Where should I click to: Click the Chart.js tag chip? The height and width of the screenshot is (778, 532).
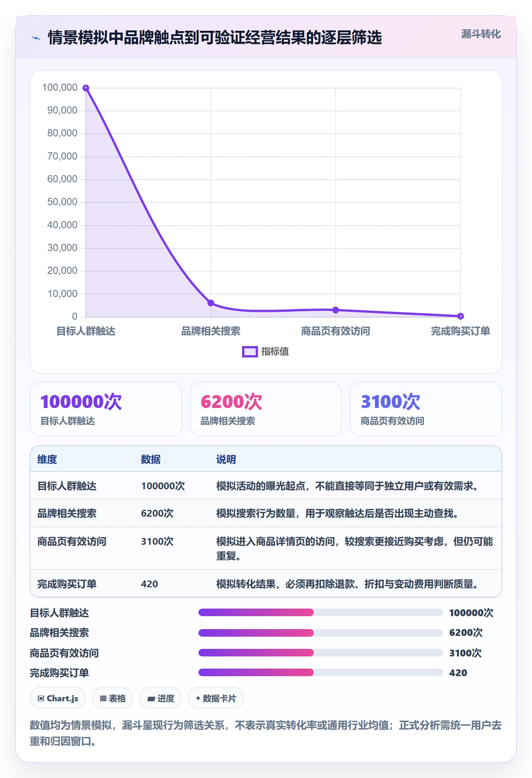point(58,698)
